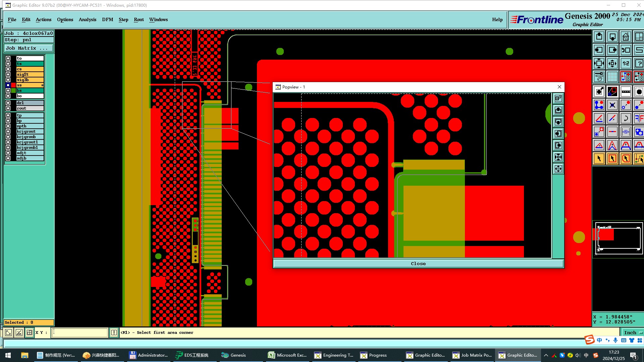Click the pan right icon in main toolbar
The image size is (644, 362).
point(612,50)
